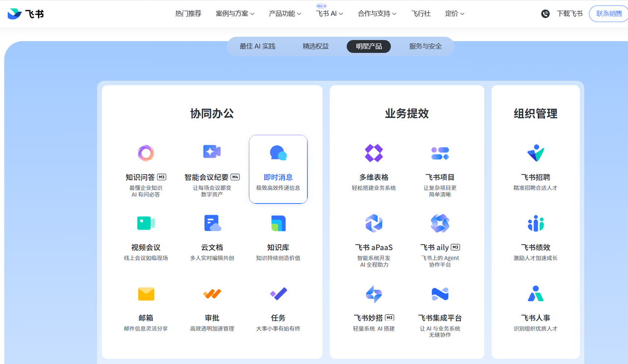
Task: Open the 定价 dropdown menu
Action: 454,14
